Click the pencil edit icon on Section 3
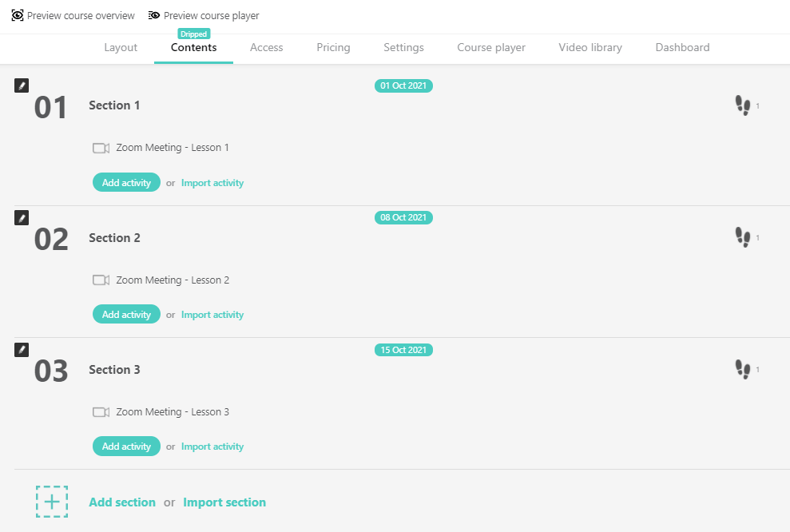 pos(22,349)
